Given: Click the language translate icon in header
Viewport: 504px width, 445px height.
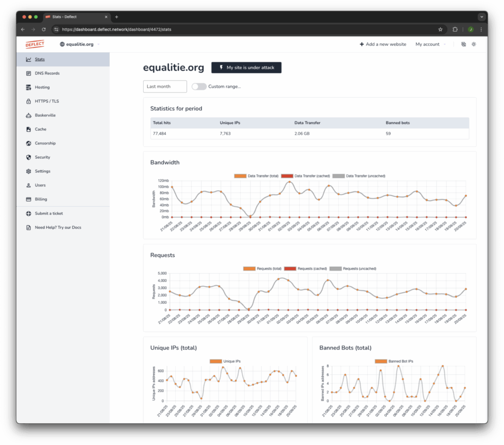Looking at the screenshot, I should tap(463, 44).
